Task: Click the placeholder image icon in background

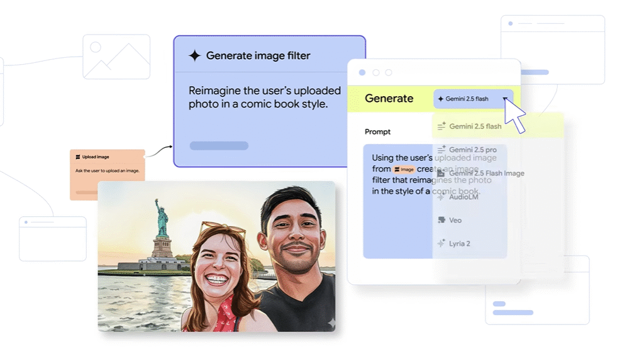Action: point(116,57)
